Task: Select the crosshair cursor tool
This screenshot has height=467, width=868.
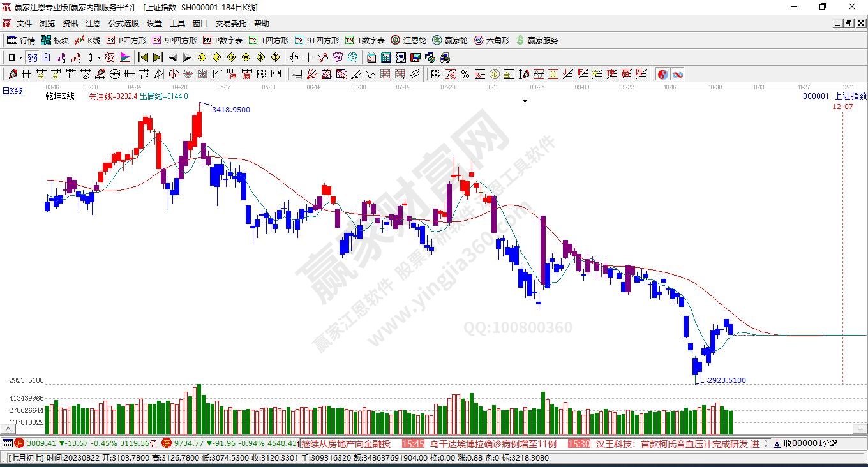Action: click(x=309, y=57)
